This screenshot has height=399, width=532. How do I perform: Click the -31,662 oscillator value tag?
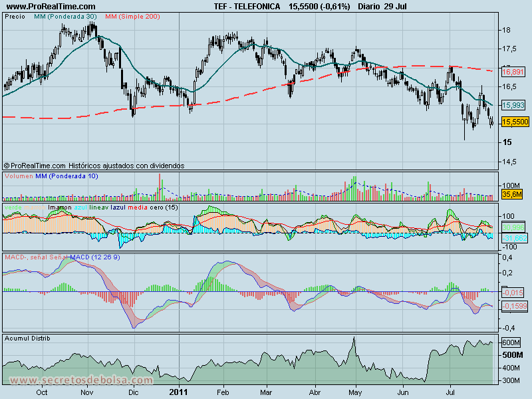514,238
